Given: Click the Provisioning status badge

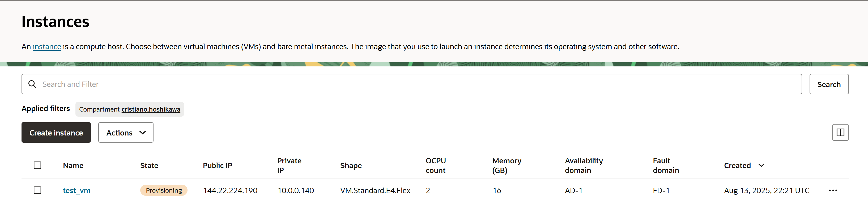Looking at the screenshot, I should [164, 190].
